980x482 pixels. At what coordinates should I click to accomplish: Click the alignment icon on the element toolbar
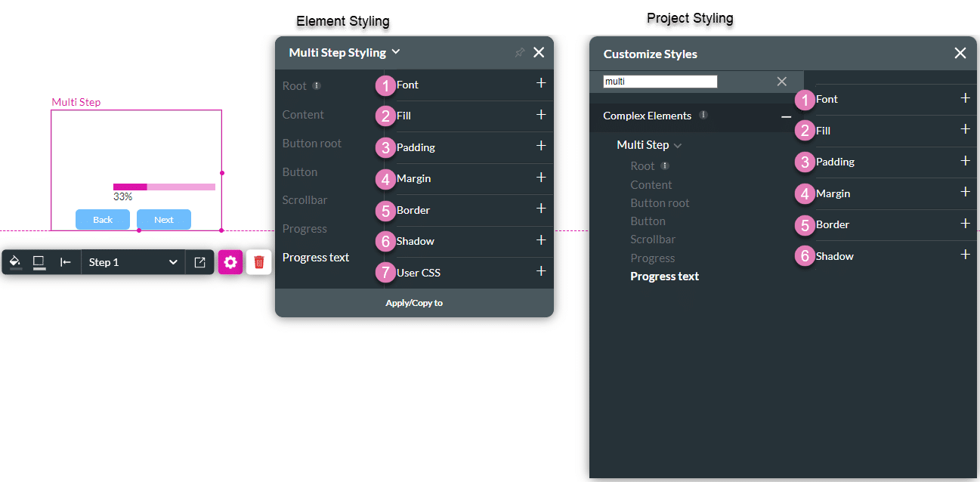(66, 261)
